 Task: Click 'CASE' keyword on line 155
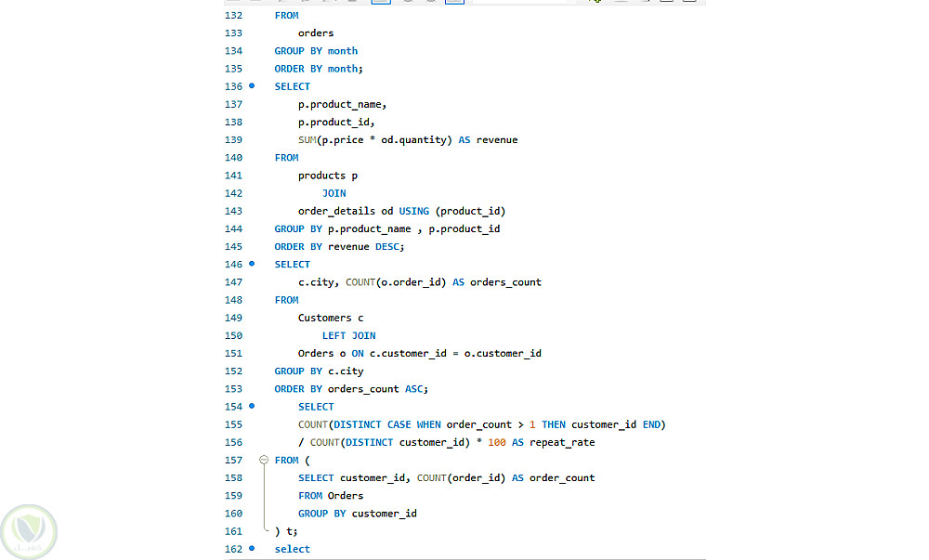399,424
